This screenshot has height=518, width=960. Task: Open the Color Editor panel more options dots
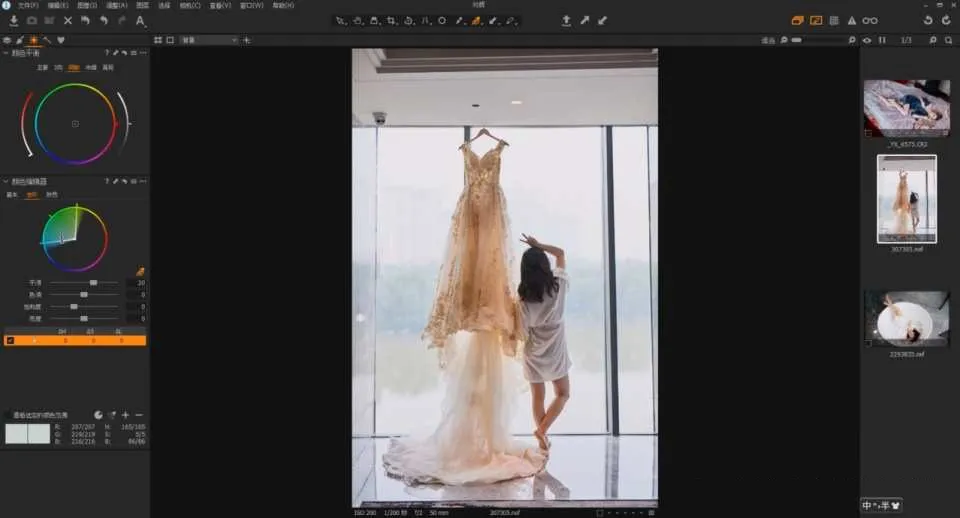tap(143, 182)
